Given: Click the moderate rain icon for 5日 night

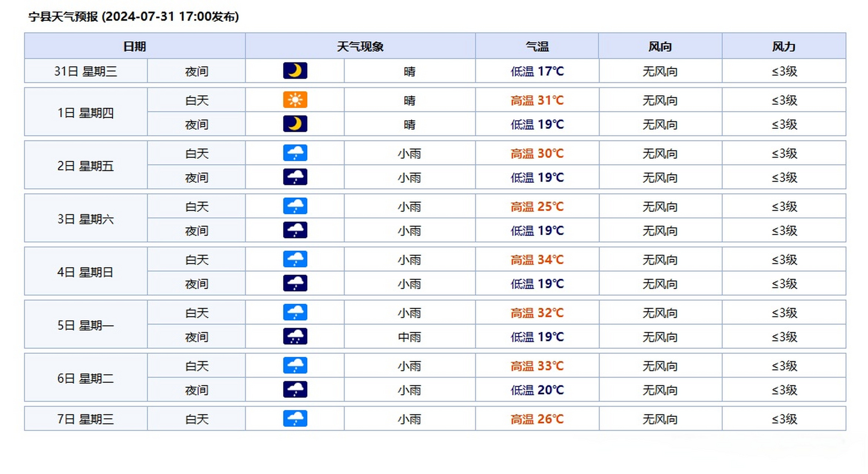Looking at the screenshot, I should point(295,336).
